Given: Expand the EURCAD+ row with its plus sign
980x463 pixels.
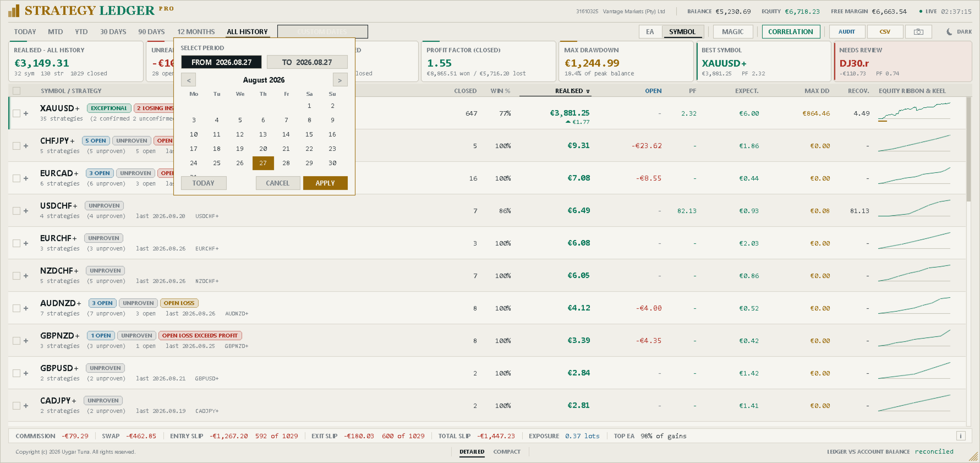Looking at the screenshot, I should 26,178.
